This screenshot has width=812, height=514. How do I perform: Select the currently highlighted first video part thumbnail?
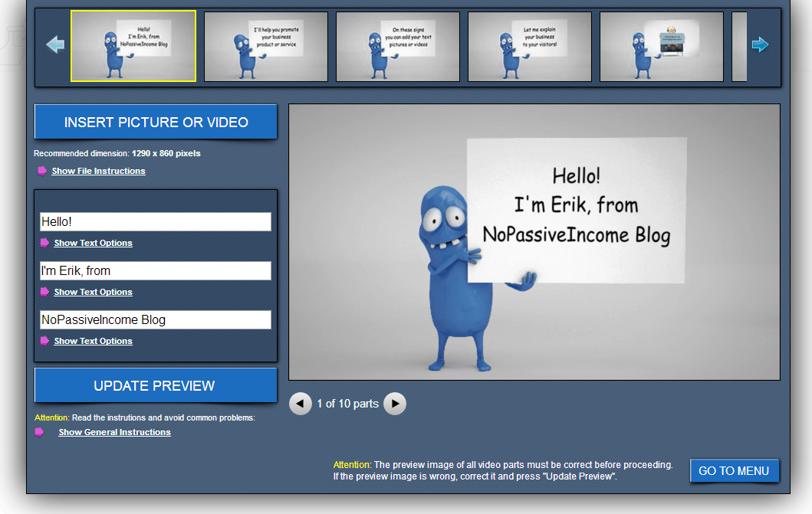pyautogui.click(x=133, y=46)
